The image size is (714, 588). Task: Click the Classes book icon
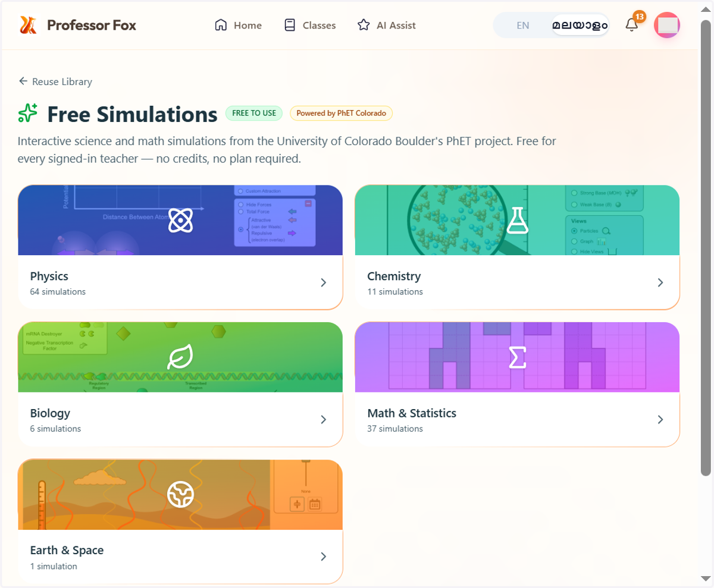290,25
